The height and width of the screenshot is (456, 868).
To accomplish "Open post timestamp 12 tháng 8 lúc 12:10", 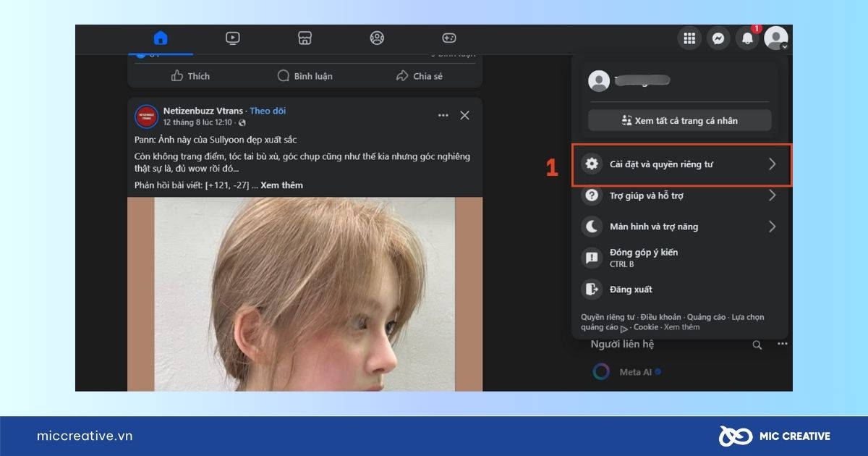I will pos(199,123).
